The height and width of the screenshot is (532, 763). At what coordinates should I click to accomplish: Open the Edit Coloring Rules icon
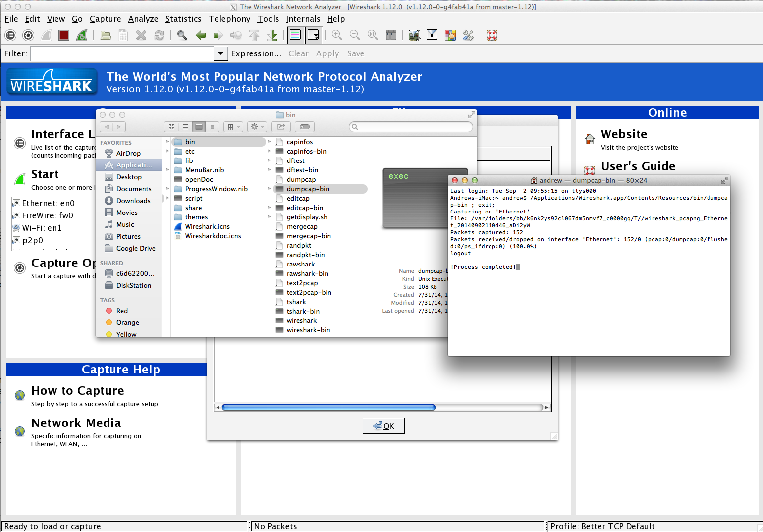click(x=450, y=35)
